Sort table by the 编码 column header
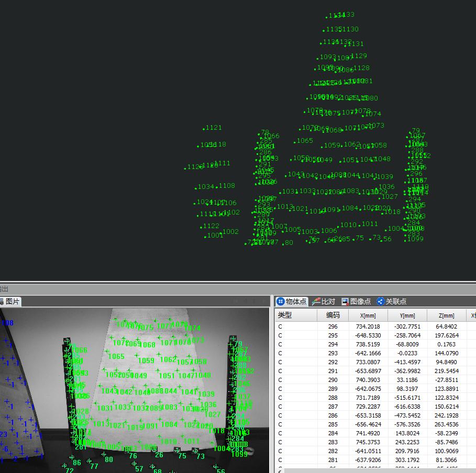 click(333, 316)
